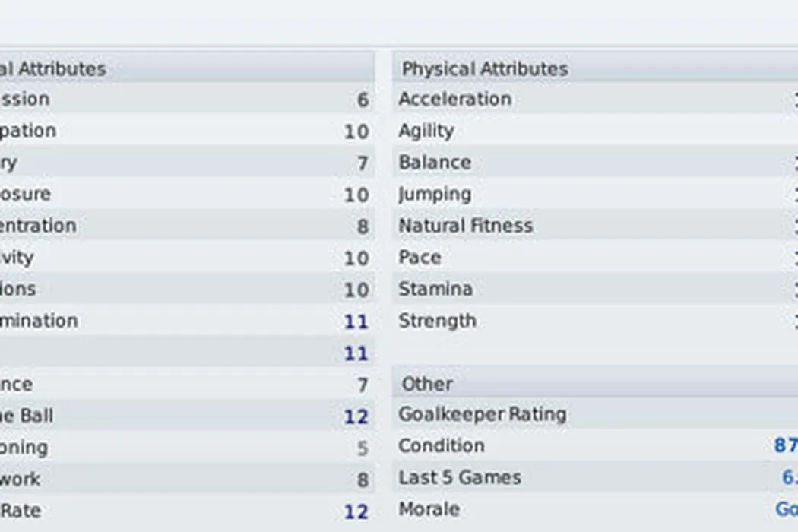This screenshot has height=532, width=798.
Task: Open the Last 5 Games rating value
Action: point(789,478)
